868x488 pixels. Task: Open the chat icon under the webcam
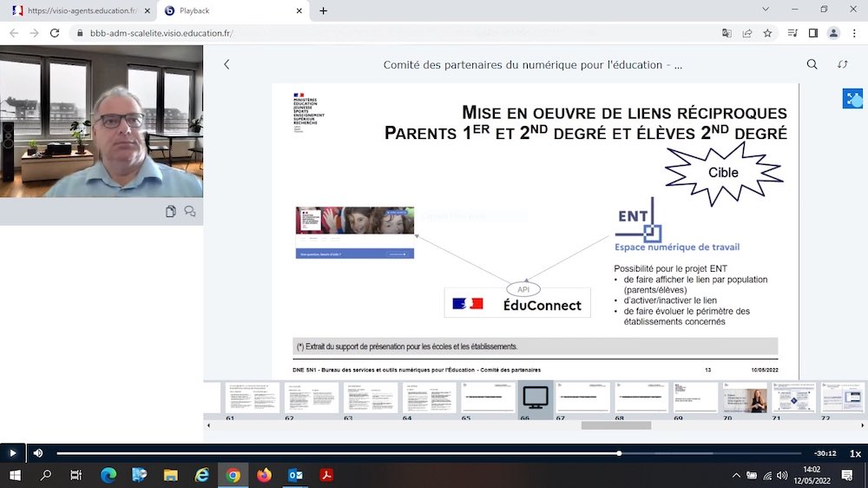click(190, 211)
